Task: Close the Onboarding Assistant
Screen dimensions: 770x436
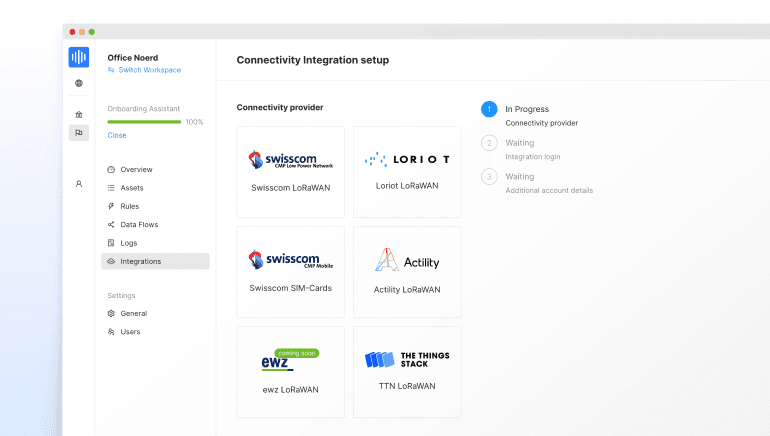Action: (117, 135)
